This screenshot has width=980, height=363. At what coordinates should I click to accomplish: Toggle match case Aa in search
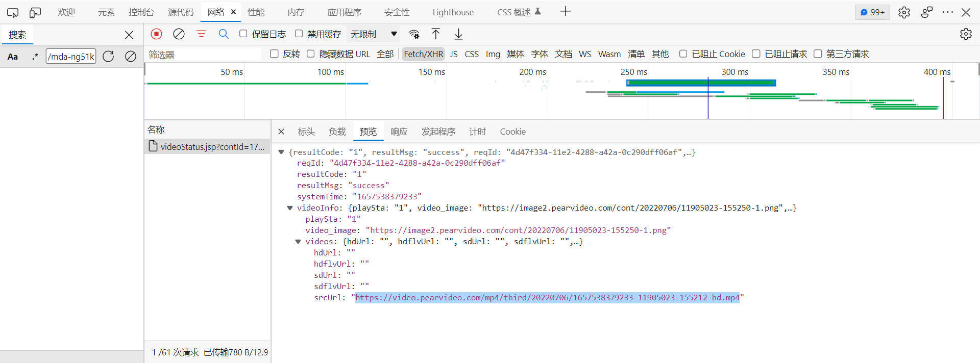[13, 57]
